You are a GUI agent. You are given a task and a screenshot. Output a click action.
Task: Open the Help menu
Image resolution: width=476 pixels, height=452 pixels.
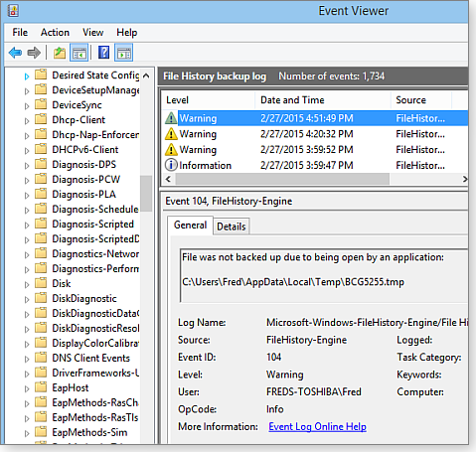pos(126,33)
